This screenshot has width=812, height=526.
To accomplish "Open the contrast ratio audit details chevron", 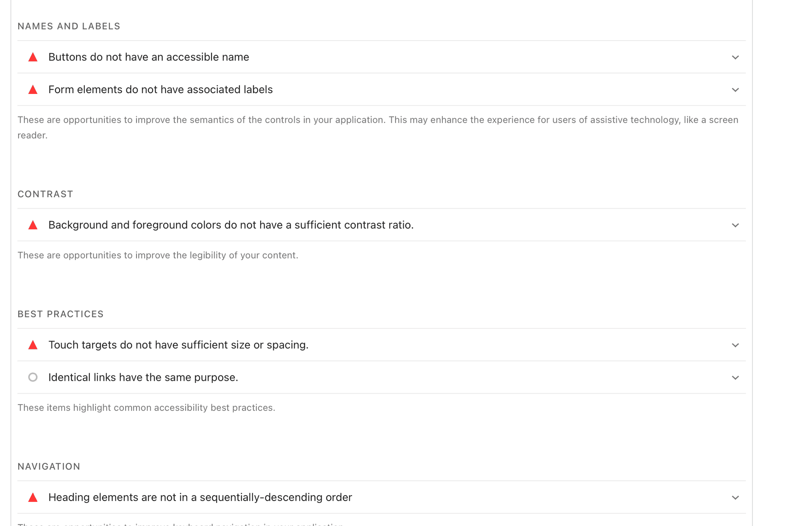I will 735,225.
